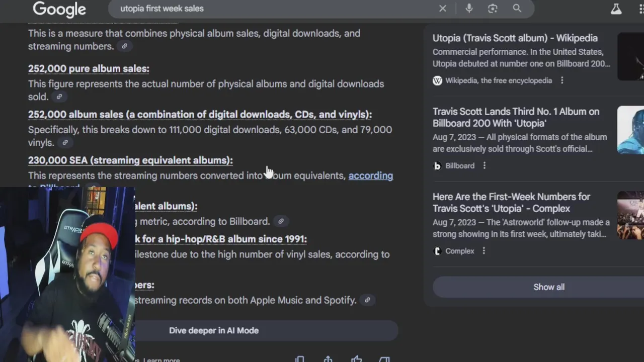The width and height of the screenshot is (644, 362).
Task: Start voice search with microphone icon
Action: (x=469, y=9)
